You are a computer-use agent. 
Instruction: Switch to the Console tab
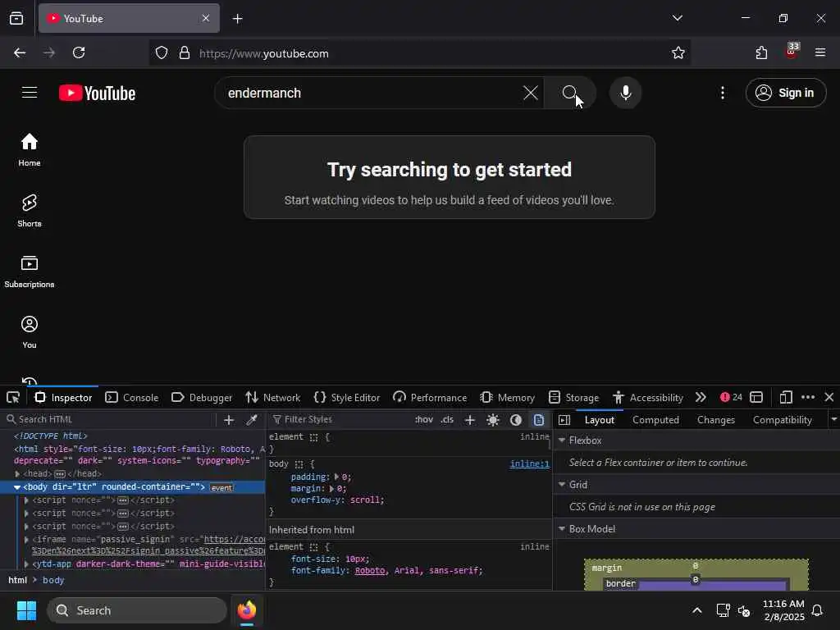132,398
